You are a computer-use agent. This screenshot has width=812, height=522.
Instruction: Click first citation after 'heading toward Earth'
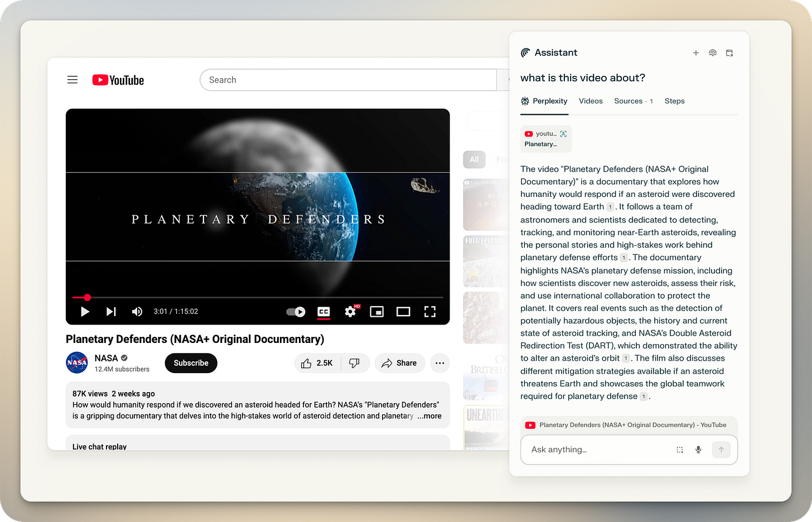(610, 207)
